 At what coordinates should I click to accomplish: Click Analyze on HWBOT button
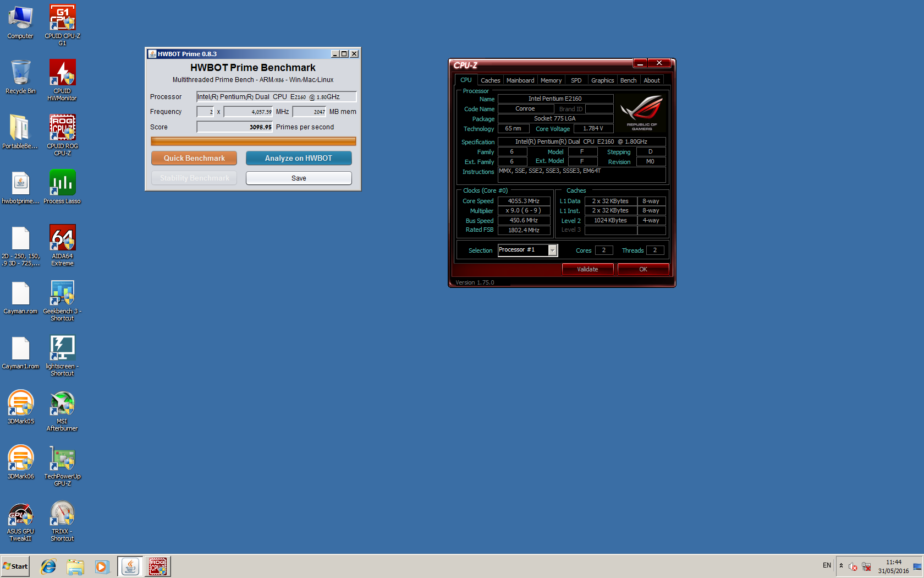point(299,158)
